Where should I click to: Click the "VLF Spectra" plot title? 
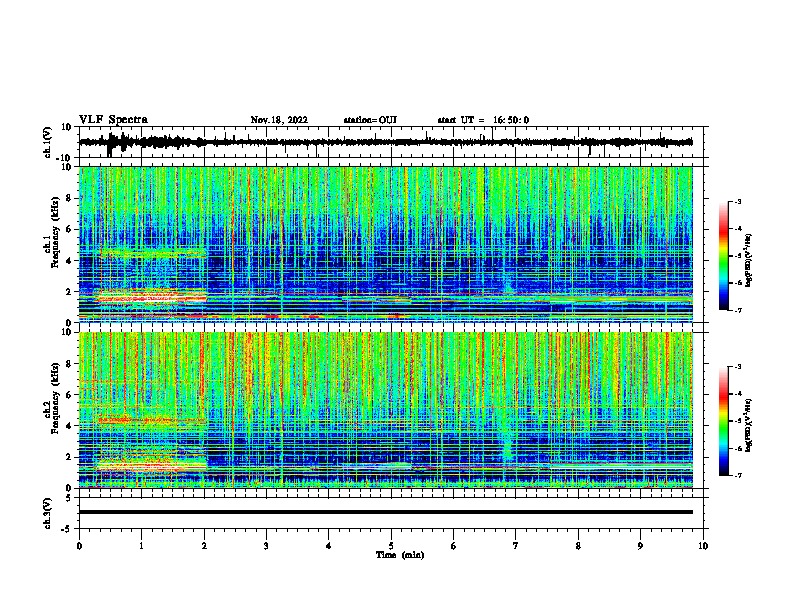113,120
